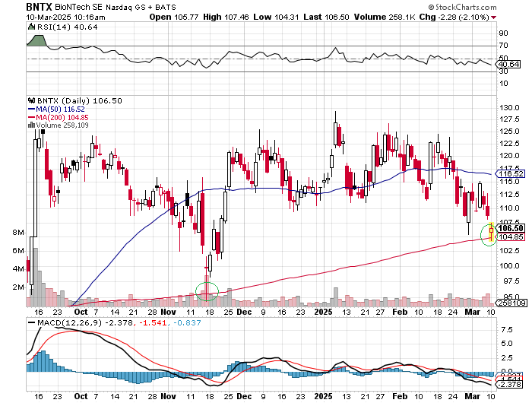Click Nov on the price panel date axis
532x403 pixels.
[168, 312]
